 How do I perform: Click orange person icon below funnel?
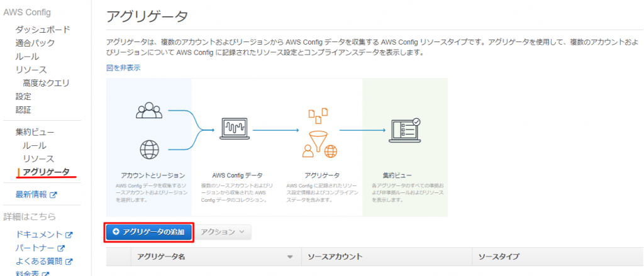tap(308, 152)
